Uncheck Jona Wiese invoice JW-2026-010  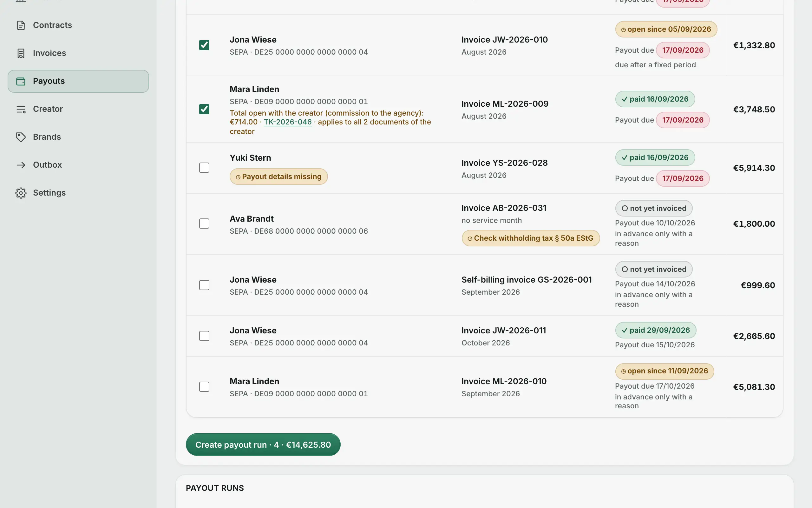[204, 45]
